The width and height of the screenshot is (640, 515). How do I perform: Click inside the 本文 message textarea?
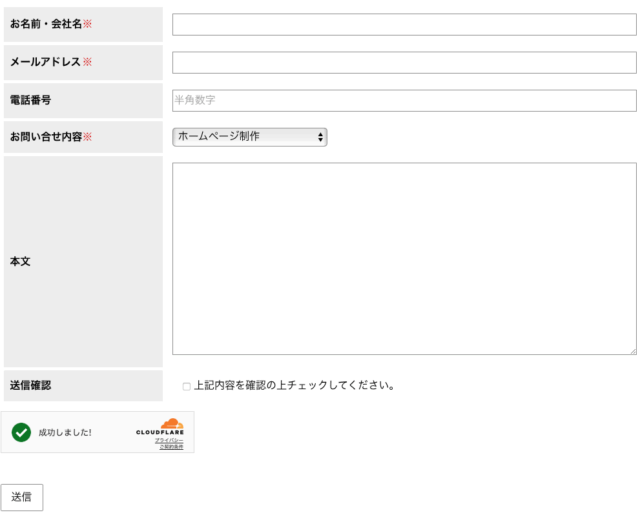404,258
